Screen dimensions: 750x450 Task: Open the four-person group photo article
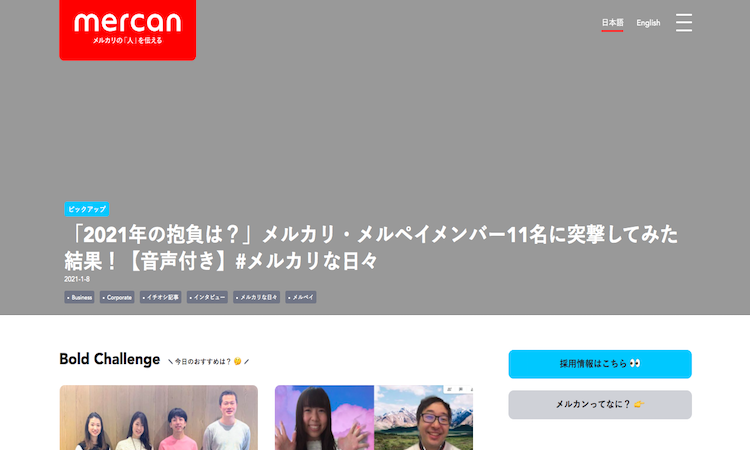(159, 417)
